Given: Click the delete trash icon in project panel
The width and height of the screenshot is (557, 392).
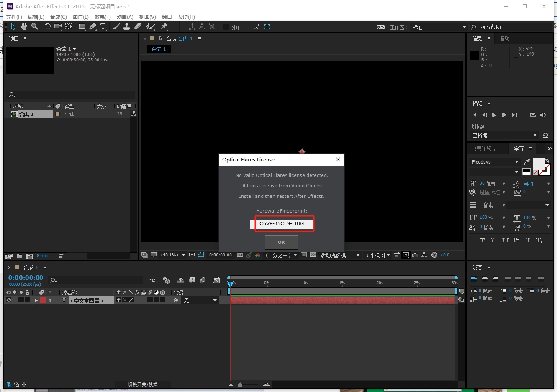Looking at the screenshot, I should pos(61,256).
